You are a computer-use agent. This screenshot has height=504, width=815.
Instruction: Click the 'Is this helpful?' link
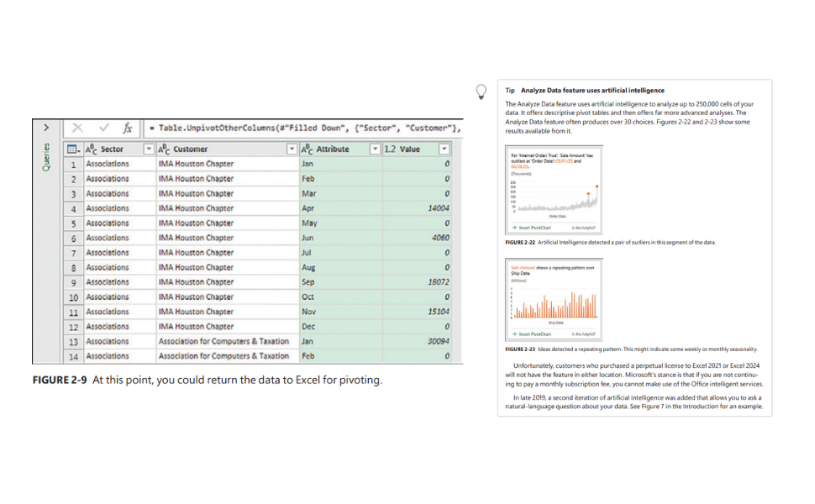pyautogui.click(x=584, y=228)
